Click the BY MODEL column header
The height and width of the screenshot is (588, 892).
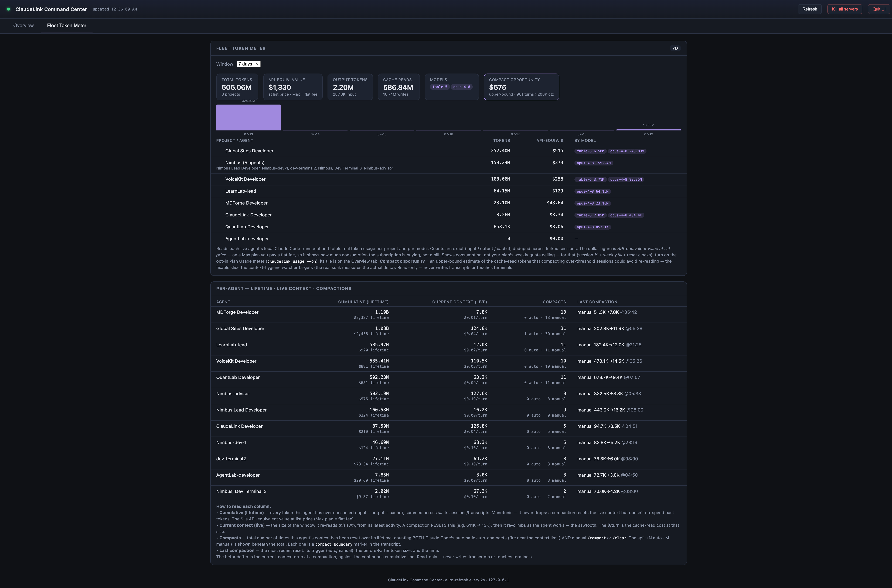585,141
